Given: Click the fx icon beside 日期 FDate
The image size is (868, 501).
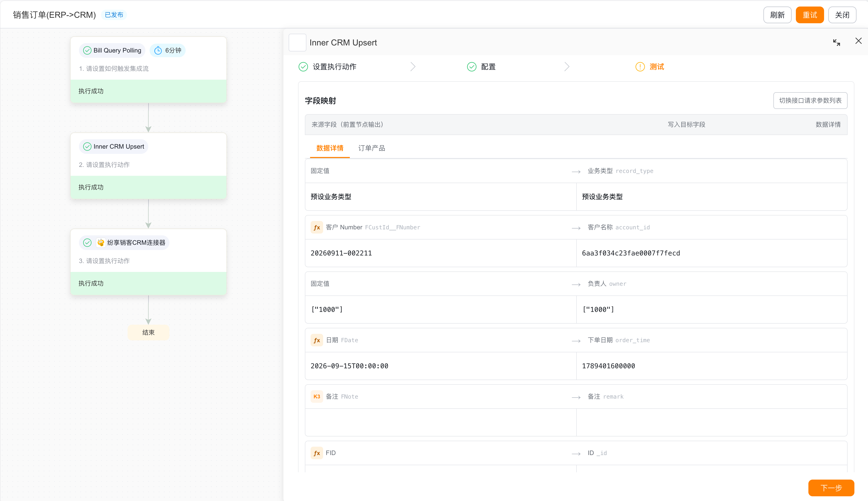Looking at the screenshot, I should (317, 340).
